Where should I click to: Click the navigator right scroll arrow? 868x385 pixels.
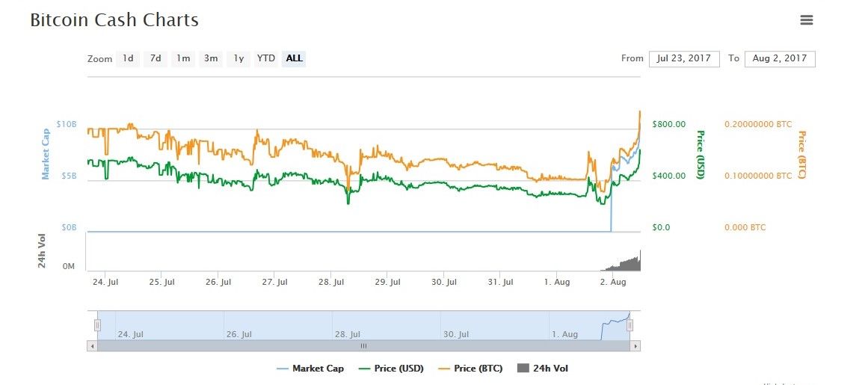coord(635,346)
